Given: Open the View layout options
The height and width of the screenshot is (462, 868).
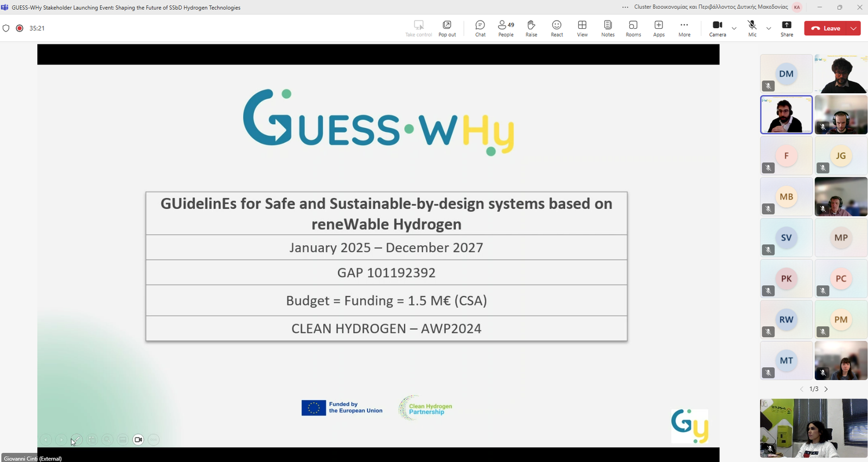Looking at the screenshot, I should pyautogui.click(x=582, y=28).
